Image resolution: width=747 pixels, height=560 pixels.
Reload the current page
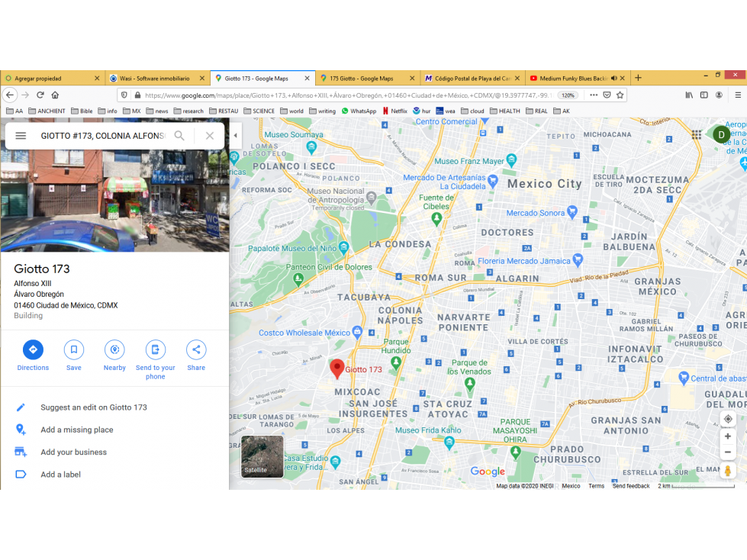[40, 95]
